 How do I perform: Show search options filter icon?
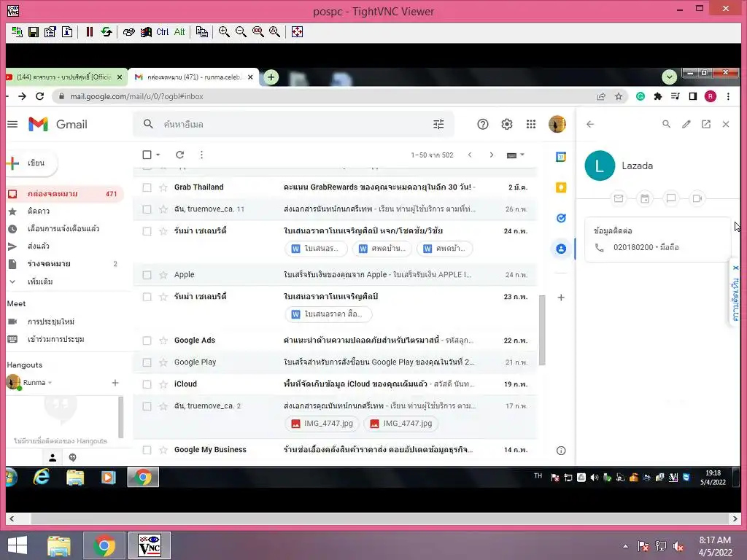[438, 124]
